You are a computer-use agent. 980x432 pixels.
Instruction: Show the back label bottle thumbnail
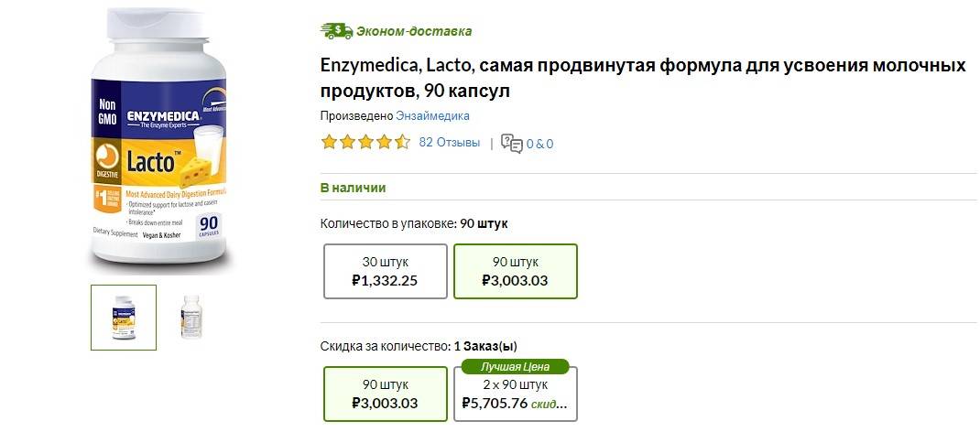pos(191,318)
